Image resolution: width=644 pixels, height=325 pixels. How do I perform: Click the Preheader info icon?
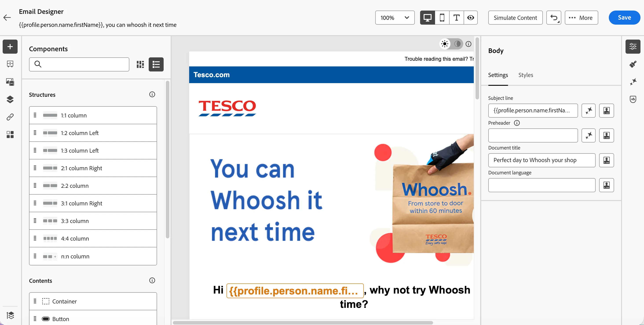517,123
